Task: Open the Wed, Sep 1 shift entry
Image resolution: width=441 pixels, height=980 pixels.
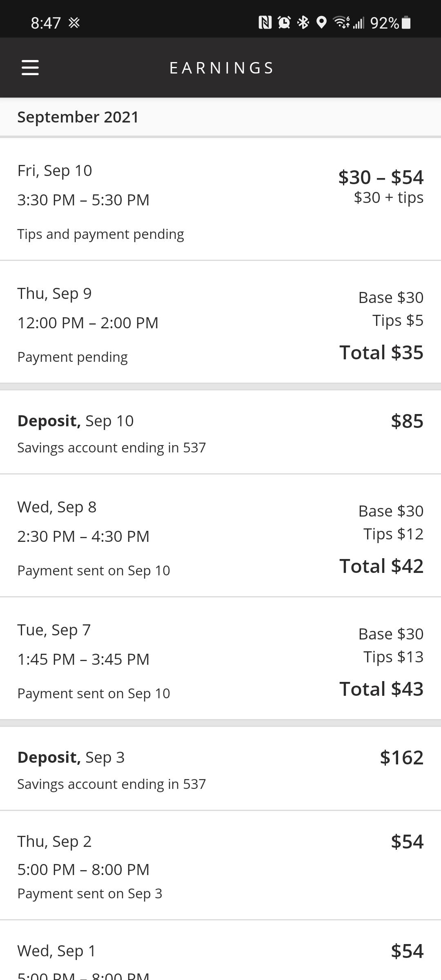Action: [x=220, y=955]
